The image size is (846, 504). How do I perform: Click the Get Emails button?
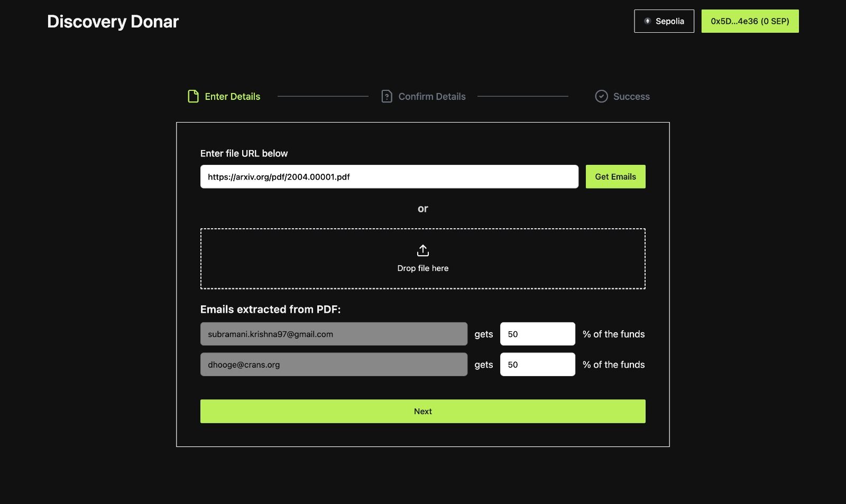pyautogui.click(x=615, y=176)
